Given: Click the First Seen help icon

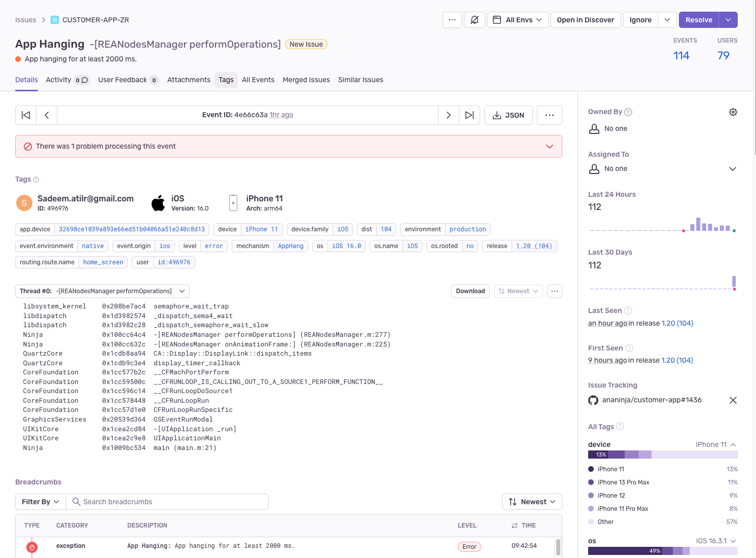Looking at the screenshot, I should 629,348.
